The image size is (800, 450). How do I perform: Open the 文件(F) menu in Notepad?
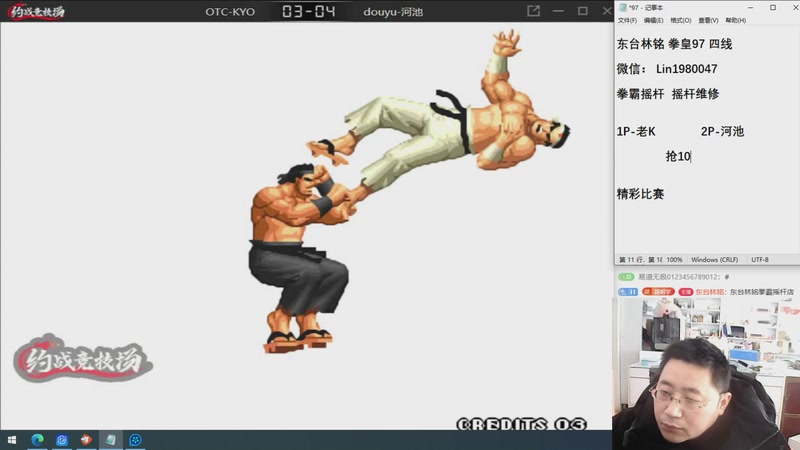click(627, 20)
